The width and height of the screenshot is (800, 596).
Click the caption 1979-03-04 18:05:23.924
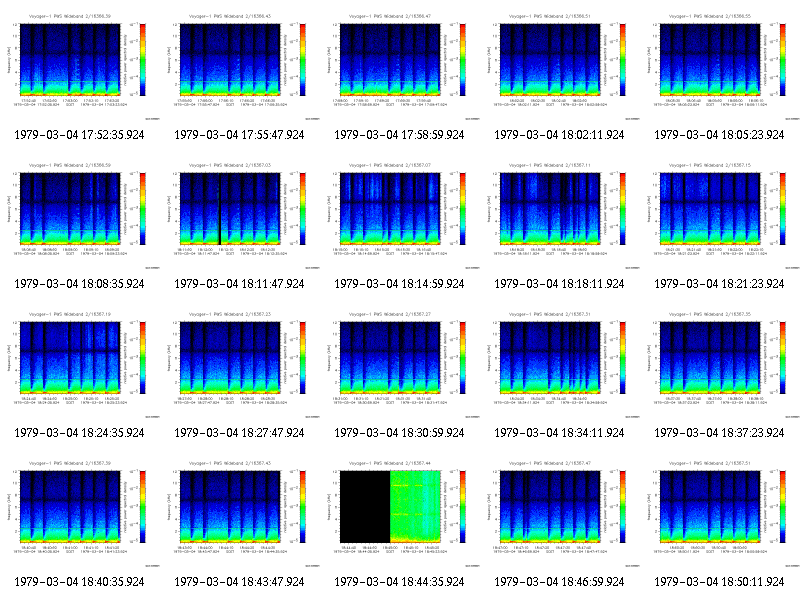tap(719, 135)
